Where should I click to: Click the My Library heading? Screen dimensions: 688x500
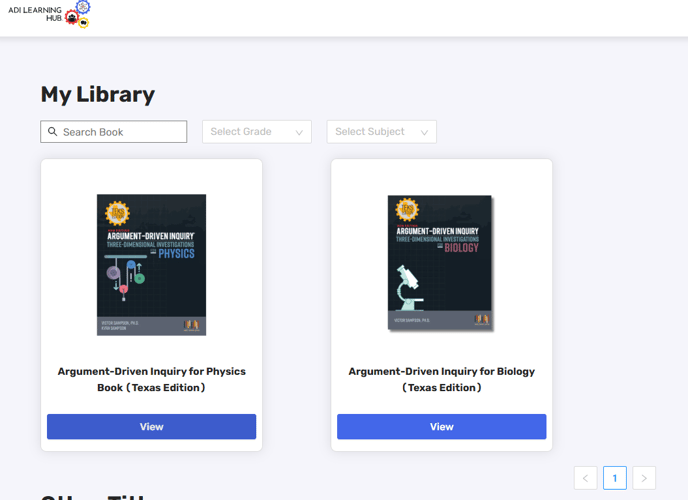pyautogui.click(x=98, y=94)
